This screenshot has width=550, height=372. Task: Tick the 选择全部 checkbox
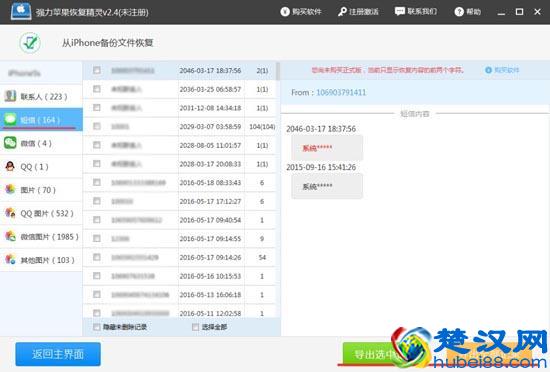click(195, 327)
